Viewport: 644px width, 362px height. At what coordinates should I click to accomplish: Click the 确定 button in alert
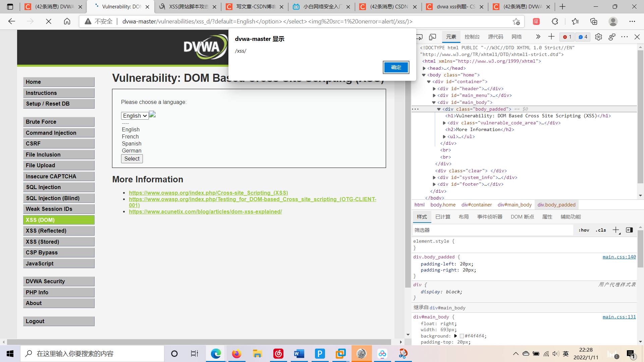pos(396,67)
